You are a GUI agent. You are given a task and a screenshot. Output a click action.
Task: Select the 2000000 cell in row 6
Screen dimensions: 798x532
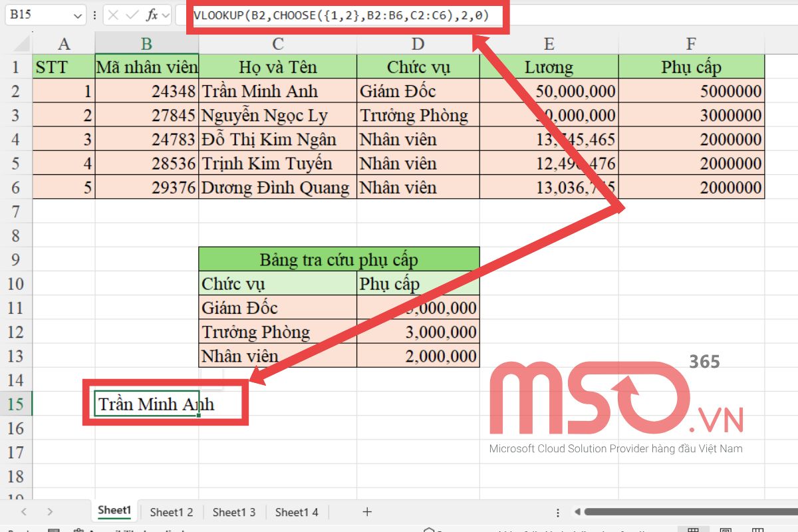point(692,187)
